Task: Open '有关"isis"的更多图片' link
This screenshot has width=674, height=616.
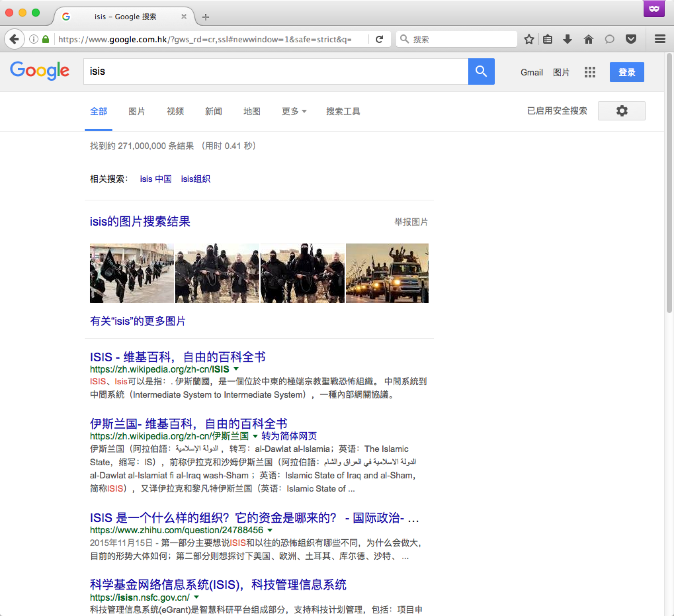Action: pyautogui.click(x=138, y=321)
